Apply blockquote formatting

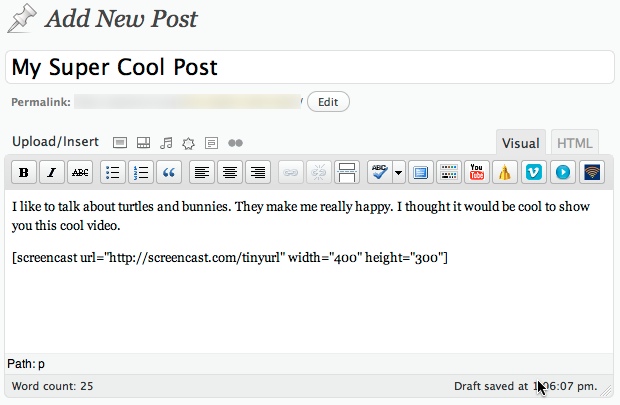[169, 172]
